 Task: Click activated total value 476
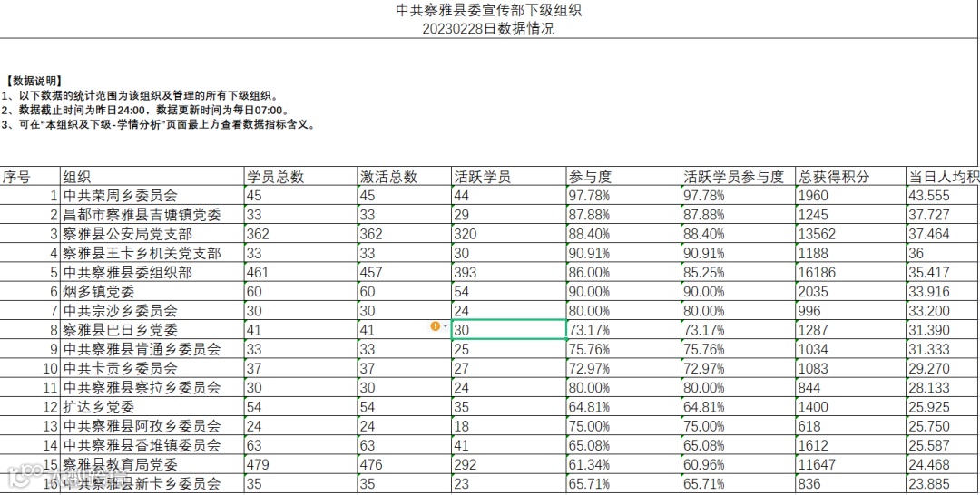405,464
